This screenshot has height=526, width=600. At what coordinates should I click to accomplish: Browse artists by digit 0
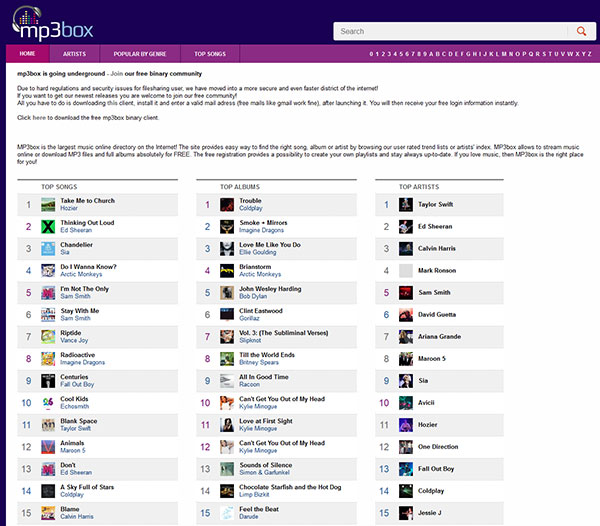point(371,54)
